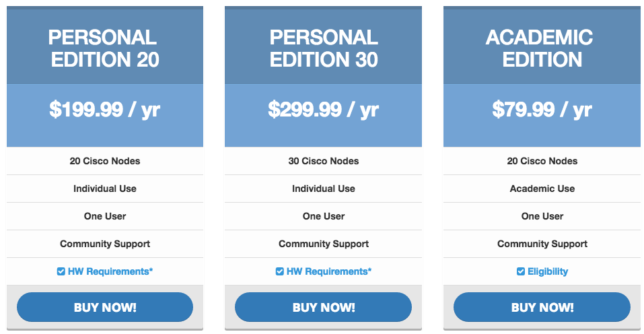Click checkbox icon beside Personal Edition 20 HW Requirements

click(x=61, y=272)
